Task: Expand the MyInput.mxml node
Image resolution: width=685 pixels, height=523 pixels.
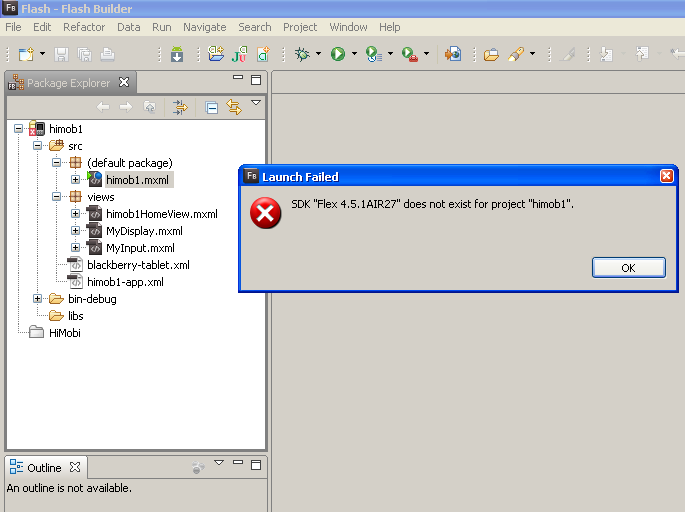Action: pyautogui.click(x=75, y=248)
